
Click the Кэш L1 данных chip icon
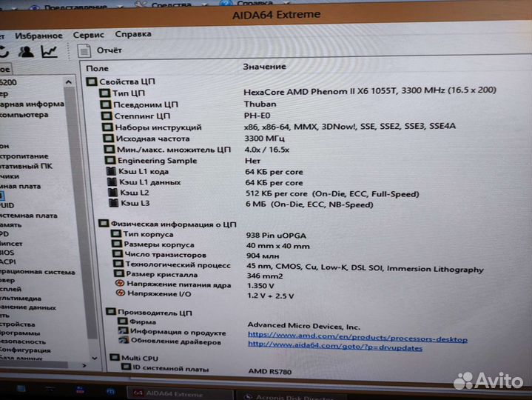pyautogui.click(x=112, y=182)
